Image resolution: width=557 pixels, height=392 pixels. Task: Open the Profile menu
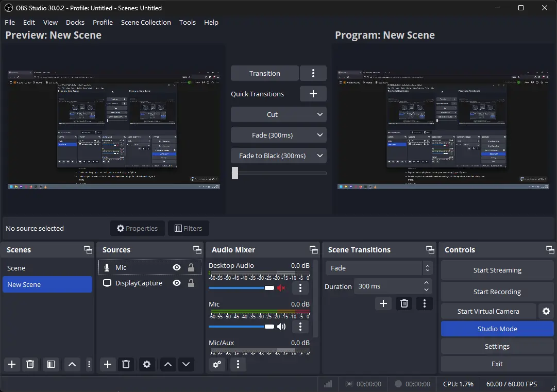pyautogui.click(x=103, y=22)
